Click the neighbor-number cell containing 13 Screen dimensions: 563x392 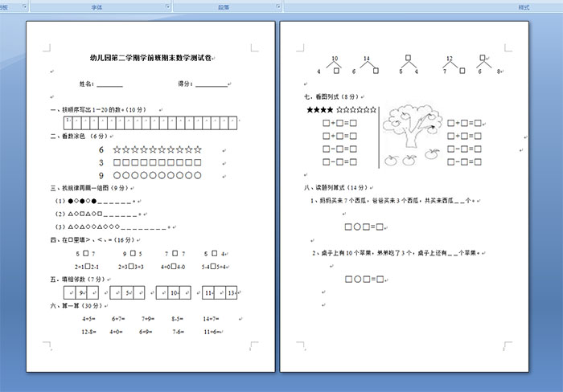[x=232, y=292]
